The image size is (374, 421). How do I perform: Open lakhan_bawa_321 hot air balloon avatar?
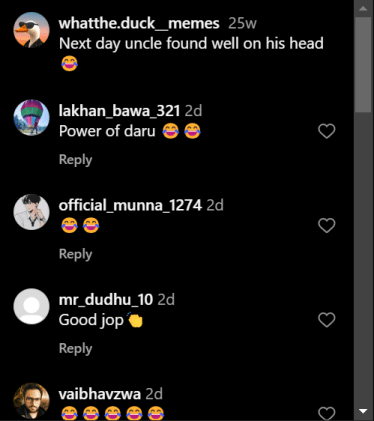[31, 117]
